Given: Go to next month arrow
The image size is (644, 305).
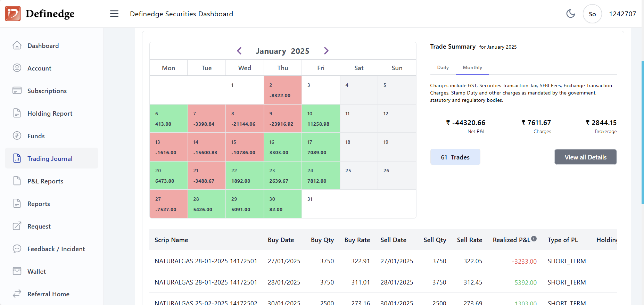Looking at the screenshot, I should click(326, 51).
